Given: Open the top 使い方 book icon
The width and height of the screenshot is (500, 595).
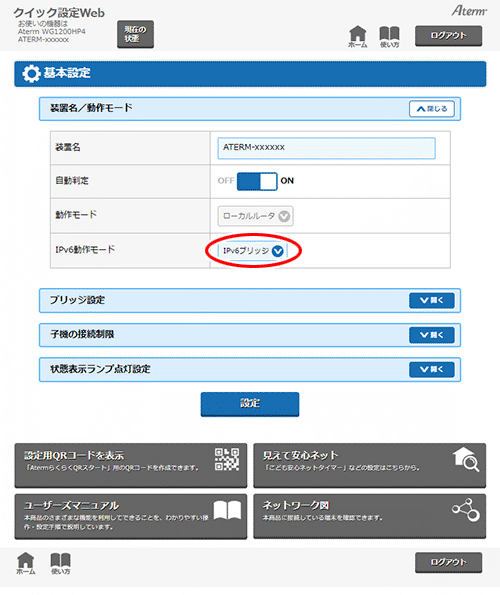Looking at the screenshot, I should click(x=389, y=36).
